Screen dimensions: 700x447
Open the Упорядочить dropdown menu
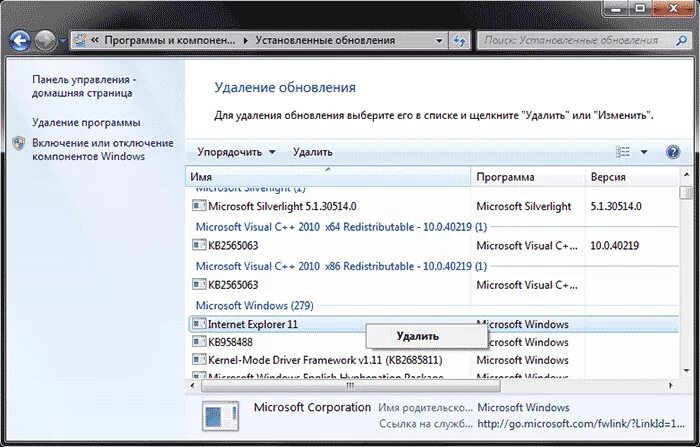[x=236, y=152]
